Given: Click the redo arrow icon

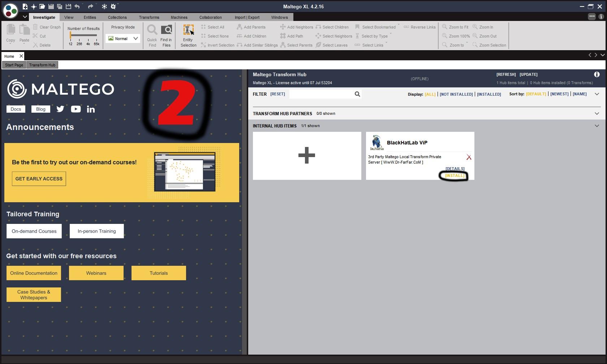Looking at the screenshot, I should point(91,6).
